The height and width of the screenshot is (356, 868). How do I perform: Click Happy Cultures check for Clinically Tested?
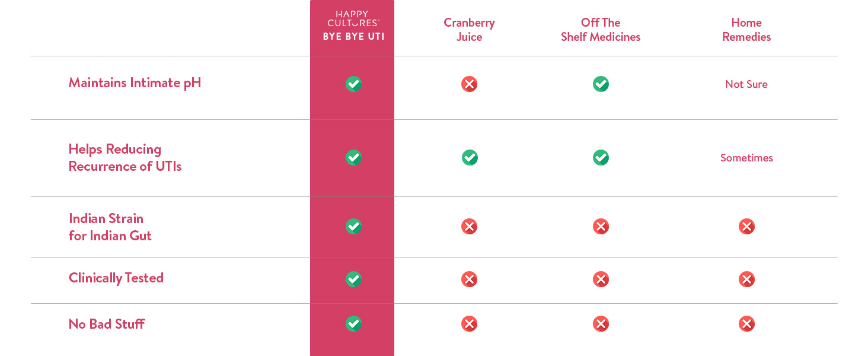point(353,279)
